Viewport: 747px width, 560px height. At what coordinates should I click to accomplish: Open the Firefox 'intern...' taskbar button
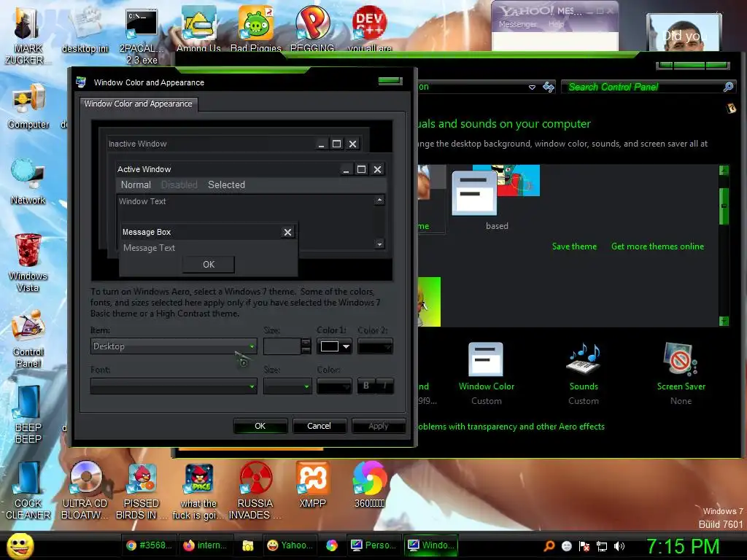(x=206, y=545)
